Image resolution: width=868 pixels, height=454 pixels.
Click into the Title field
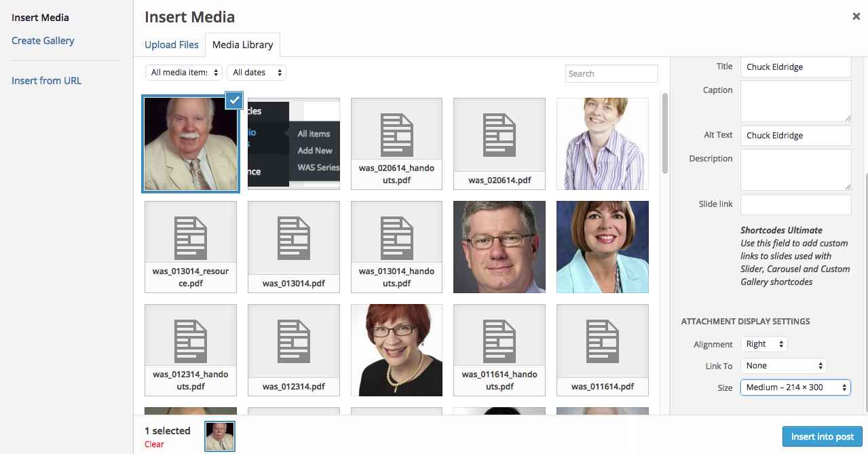(x=795, y=67)
